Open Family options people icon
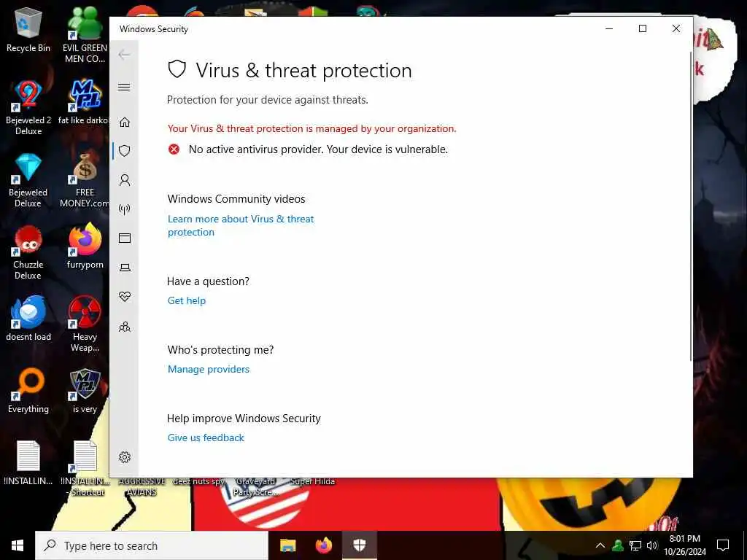The image size is (747, 560). coord(124,327)
